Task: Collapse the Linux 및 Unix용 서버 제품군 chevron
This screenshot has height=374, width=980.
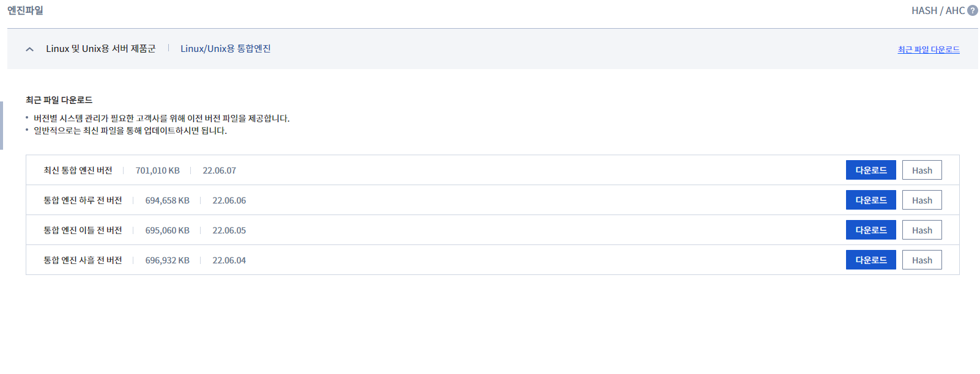Action: point(29,49)
